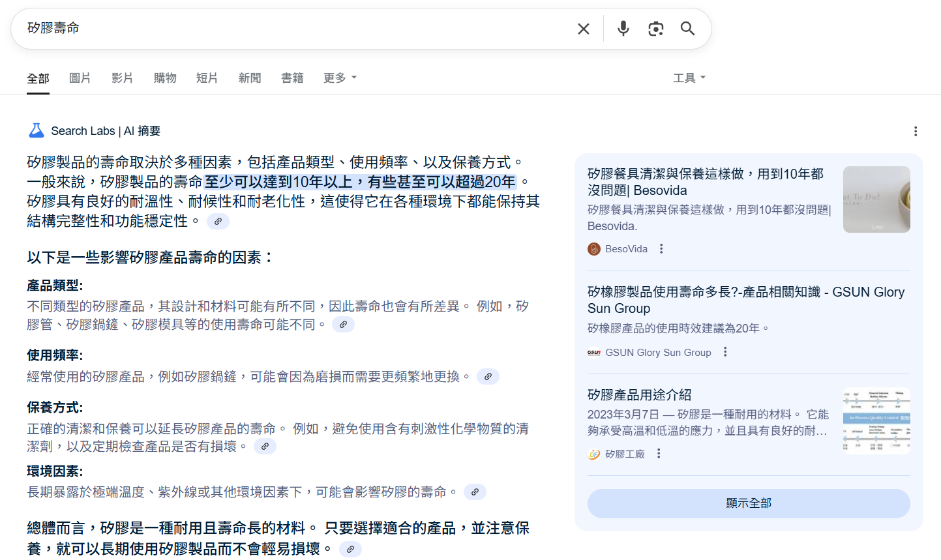Image resolution: width=941 pixels, height=560 pixels.
Task: Click the BesoVida site favicon
Action: click(x=594, y=249)
